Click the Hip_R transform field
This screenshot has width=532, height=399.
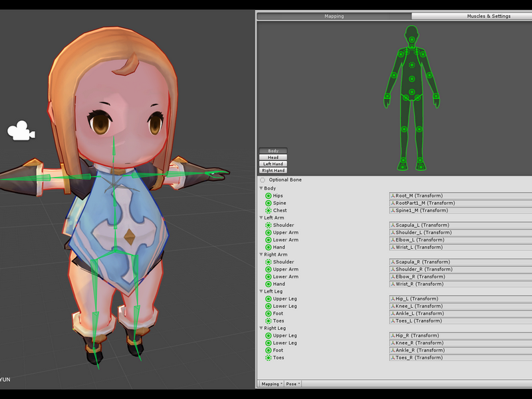click(x=460, y=336)
